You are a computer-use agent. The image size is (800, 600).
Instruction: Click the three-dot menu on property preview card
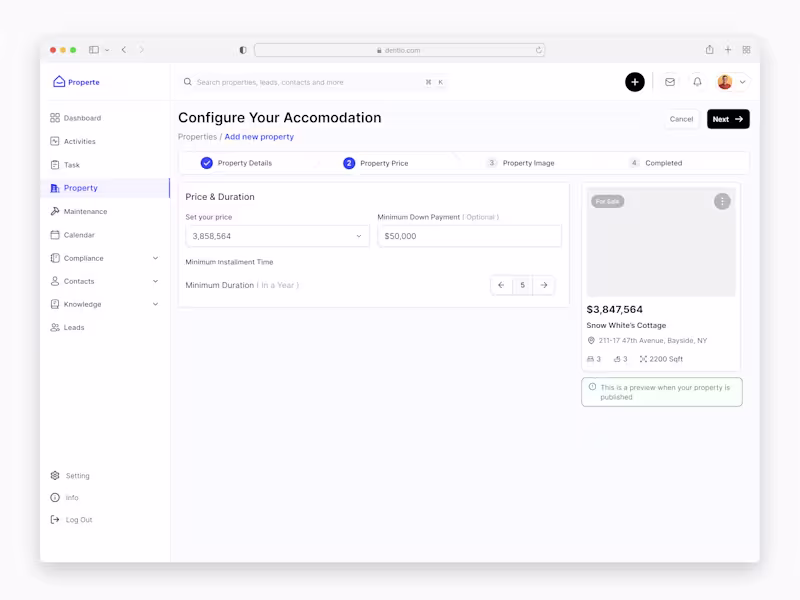click(722, 202)
